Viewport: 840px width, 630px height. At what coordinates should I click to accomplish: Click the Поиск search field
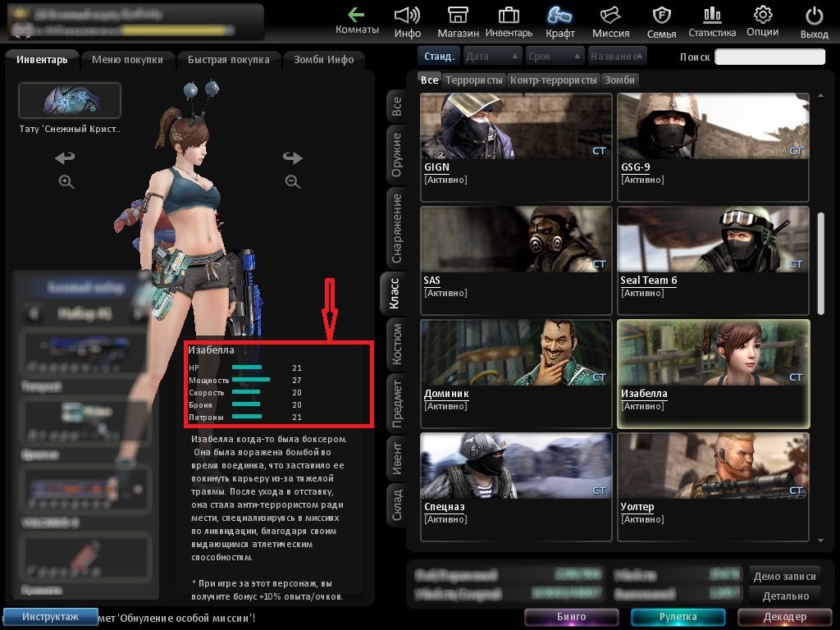(769, 57)
